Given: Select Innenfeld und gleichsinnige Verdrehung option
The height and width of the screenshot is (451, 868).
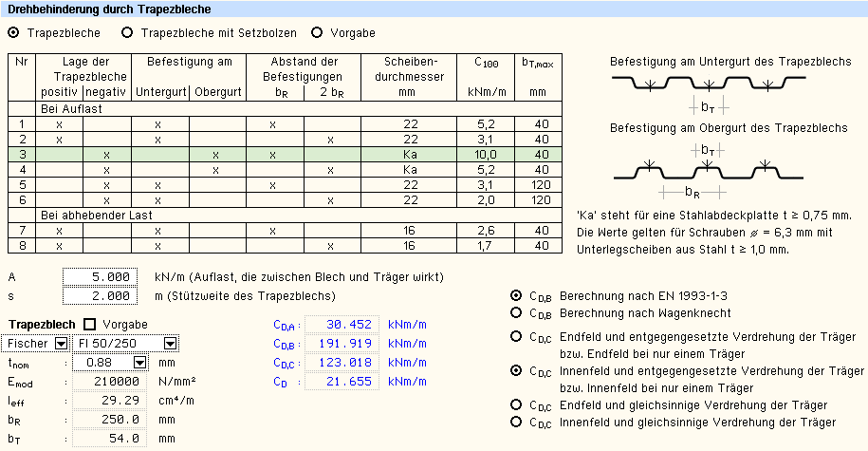Looking at the screenshot, I should coord(516,422).
